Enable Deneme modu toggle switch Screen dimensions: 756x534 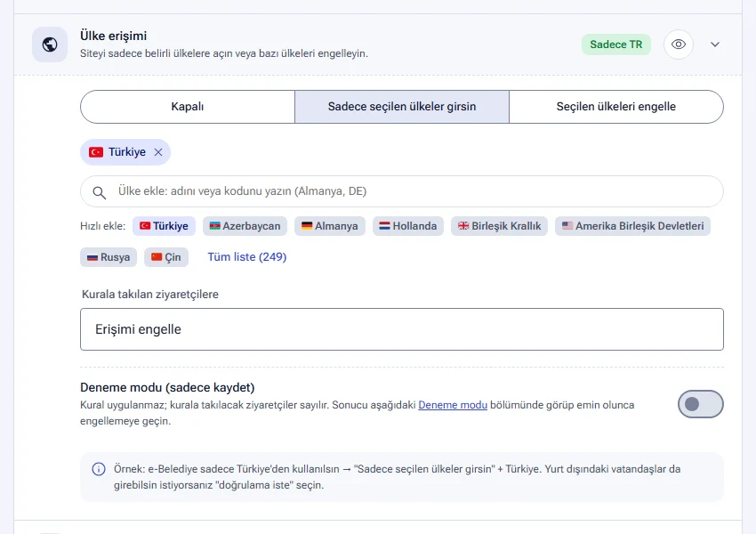(x=701, y=404)
